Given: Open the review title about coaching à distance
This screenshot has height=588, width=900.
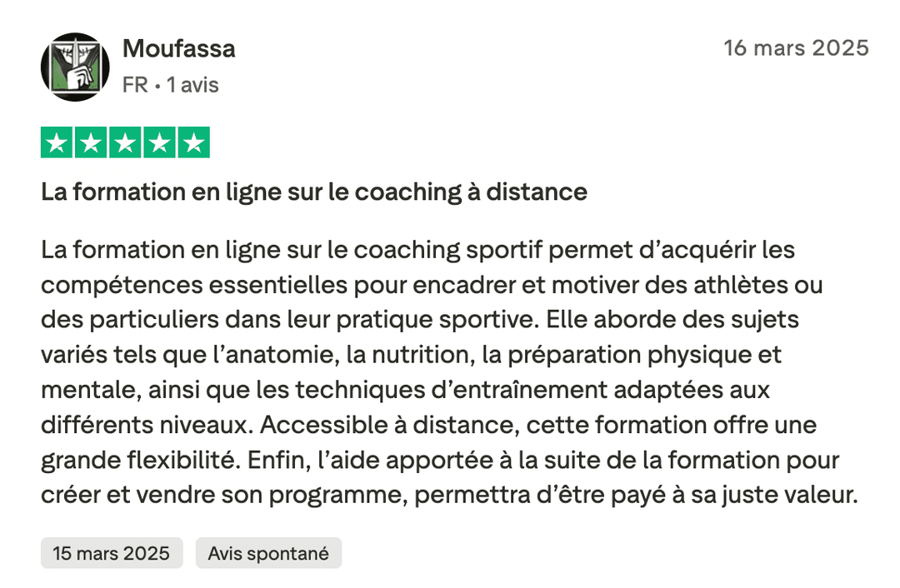Looking at the screenshot, I should tap(313, 192).
